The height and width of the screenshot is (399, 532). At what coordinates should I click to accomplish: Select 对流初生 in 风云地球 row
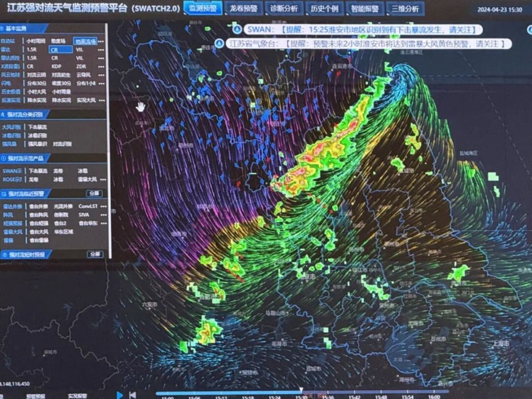tap(61, 75)
